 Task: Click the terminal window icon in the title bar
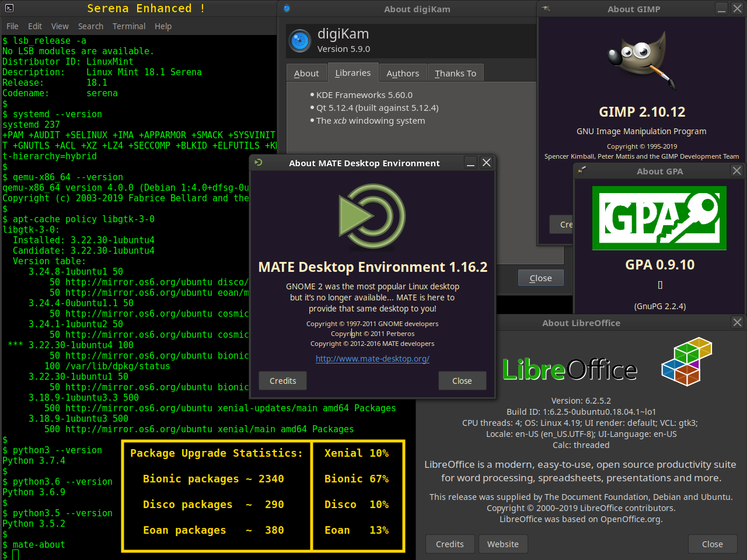[x=9, y=8]
